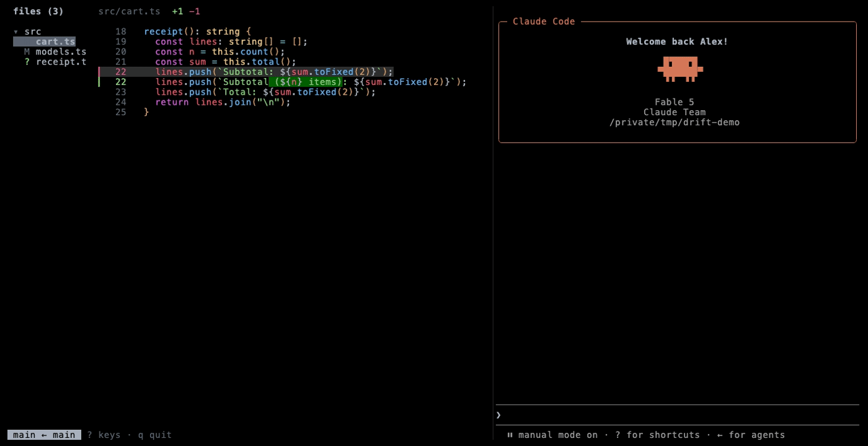Click line 20 'const n = this.count();'

click(x=220, y=51)
